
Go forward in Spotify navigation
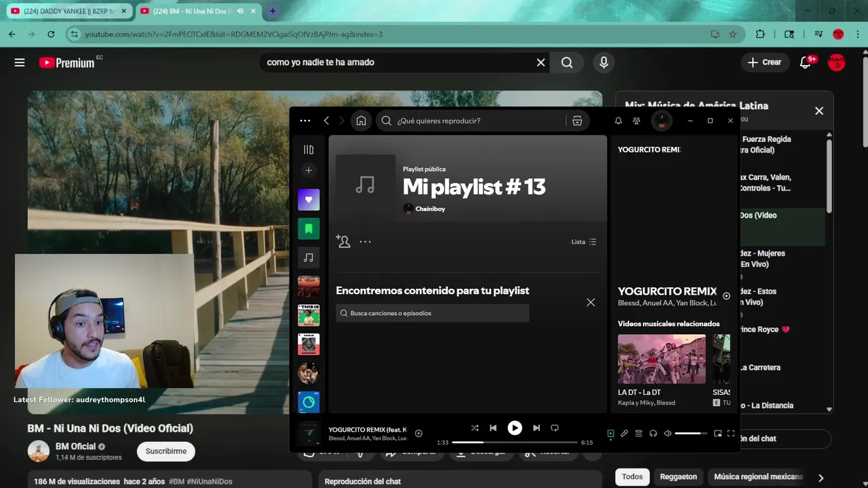point(341,121)
